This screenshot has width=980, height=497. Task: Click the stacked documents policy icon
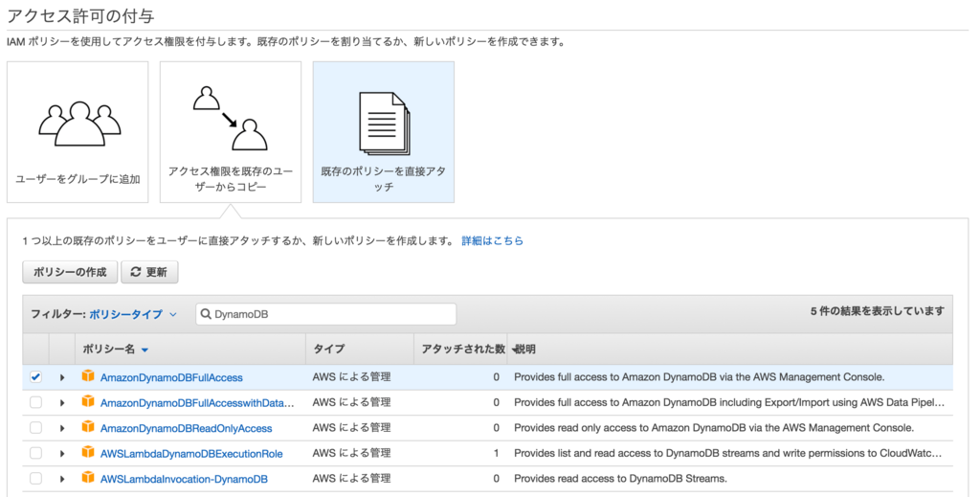[x=384, y=124]
